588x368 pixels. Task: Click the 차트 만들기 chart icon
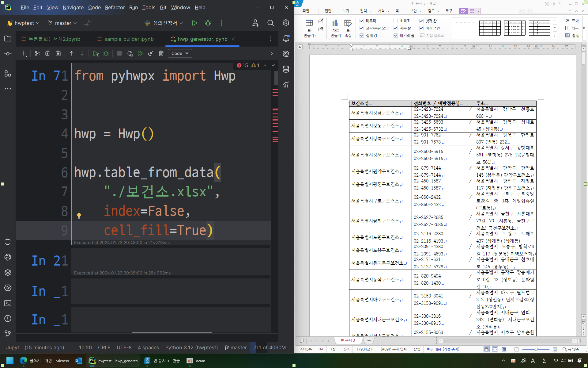tap(336, 23)
